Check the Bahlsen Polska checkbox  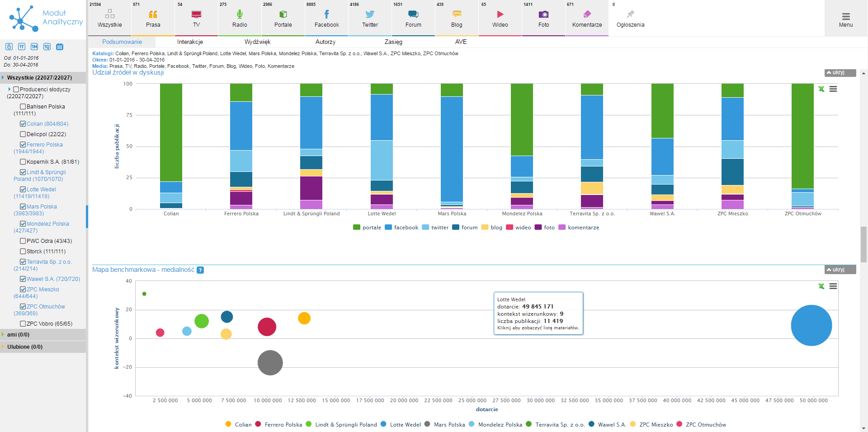click(23, 107)
